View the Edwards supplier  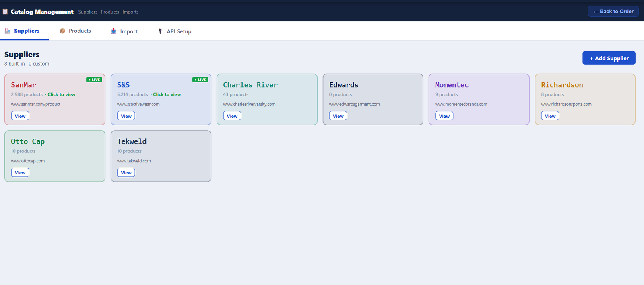point(338,116)
